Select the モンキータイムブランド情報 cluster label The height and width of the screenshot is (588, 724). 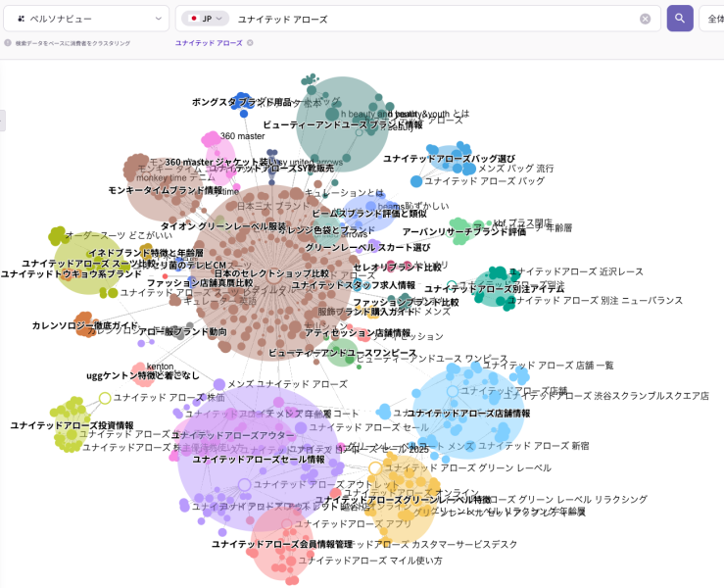(x=166, y=190)
